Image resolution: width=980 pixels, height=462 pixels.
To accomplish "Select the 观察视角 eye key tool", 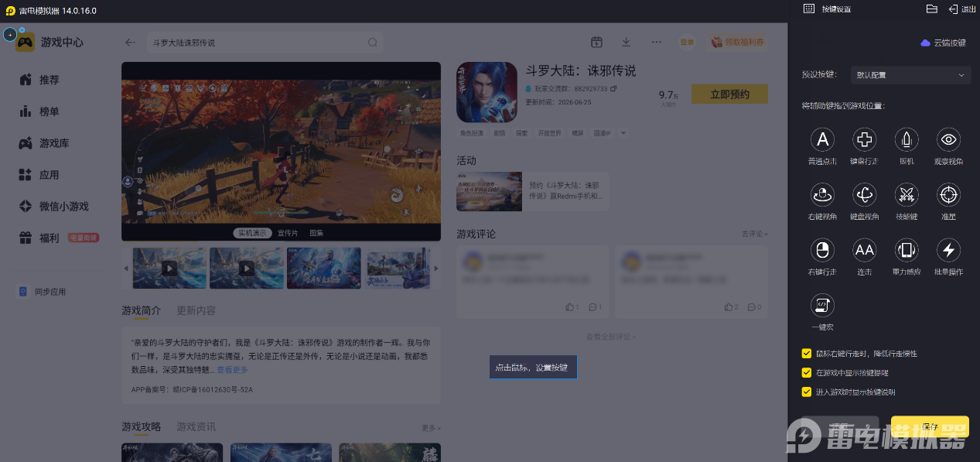I will point(948,140).
